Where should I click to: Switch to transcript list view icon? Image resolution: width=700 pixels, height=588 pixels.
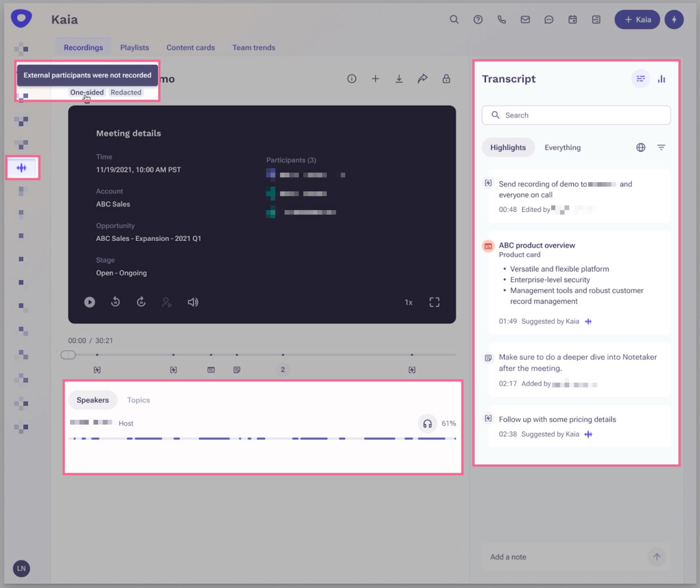tap(640, 79)
